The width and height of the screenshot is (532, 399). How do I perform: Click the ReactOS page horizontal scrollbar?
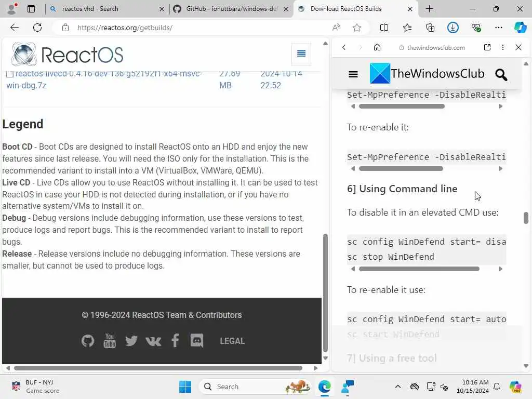pos(158,368)
